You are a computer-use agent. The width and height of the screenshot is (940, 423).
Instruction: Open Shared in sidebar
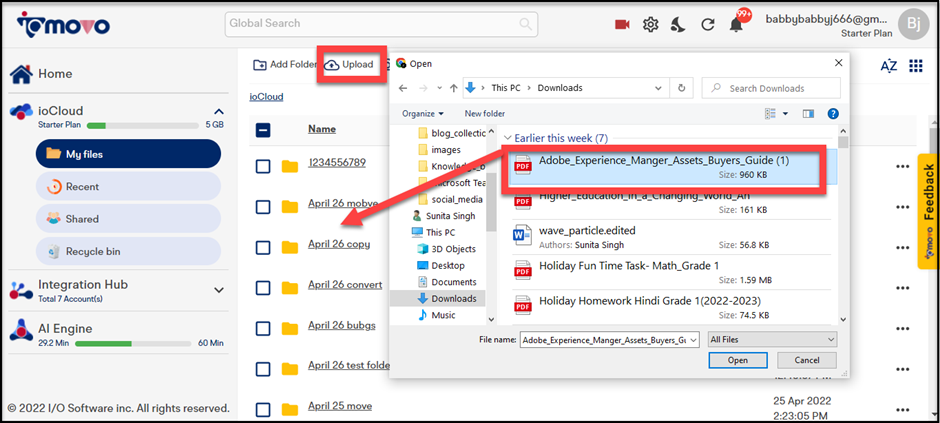(128, 219)
